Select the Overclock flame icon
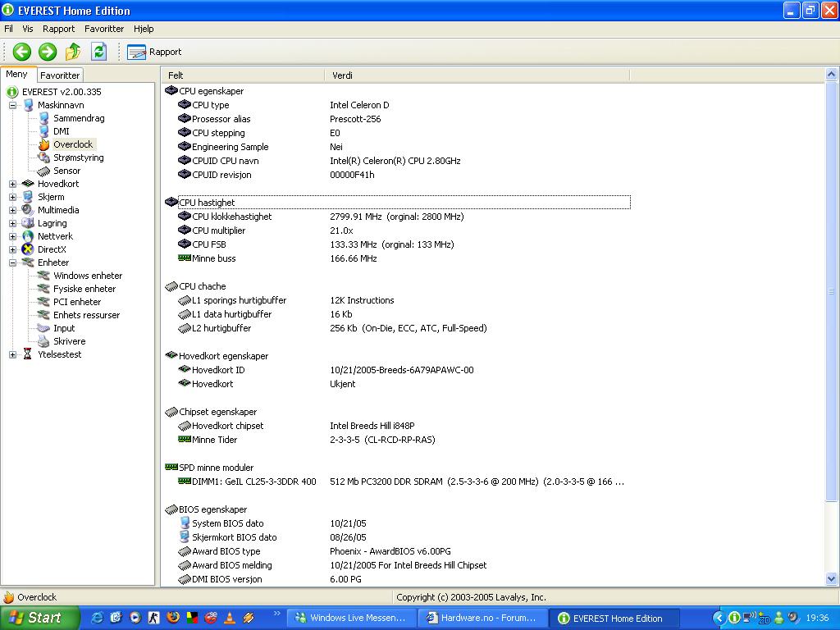Viewport: 840px width, 630px height. [x=44, y=144]
